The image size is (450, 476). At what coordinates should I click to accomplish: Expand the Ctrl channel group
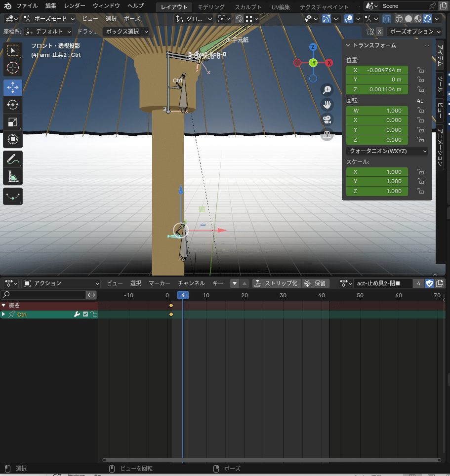3,314
